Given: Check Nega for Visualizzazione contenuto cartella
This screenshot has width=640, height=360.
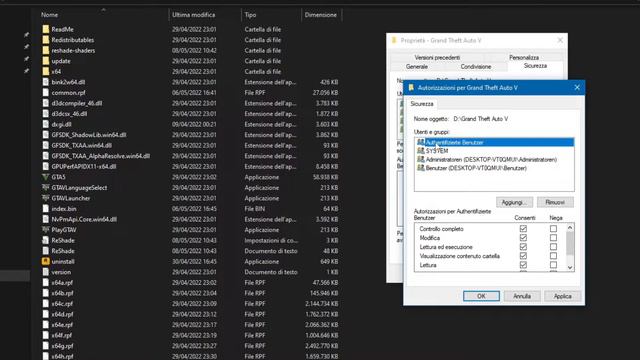Looking at the screenshot, I should click(553, 256).
